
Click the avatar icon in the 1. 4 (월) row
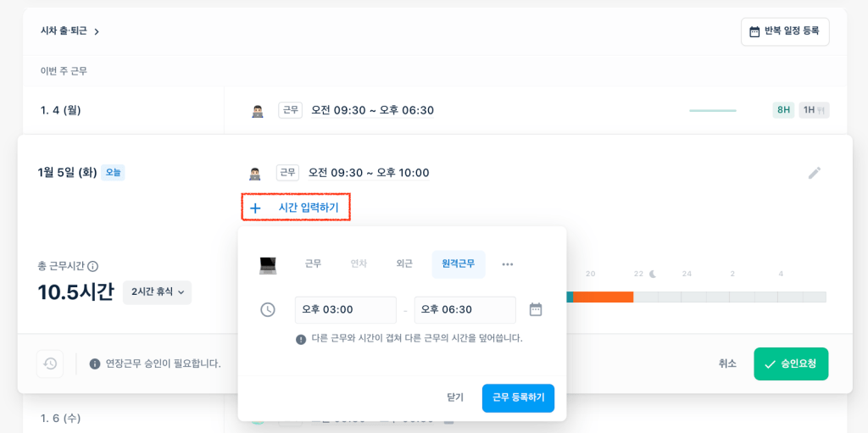point(258,111)
